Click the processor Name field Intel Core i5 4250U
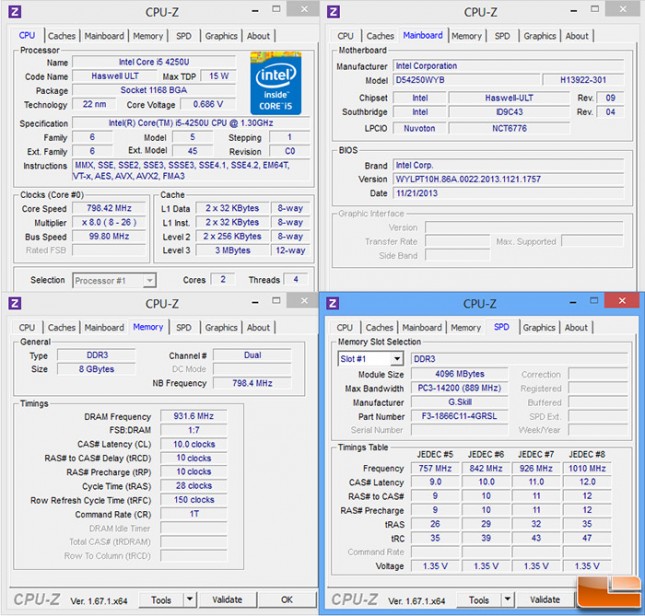The height and width of the screenshot is (616, 645). click(x=154, y=62)
